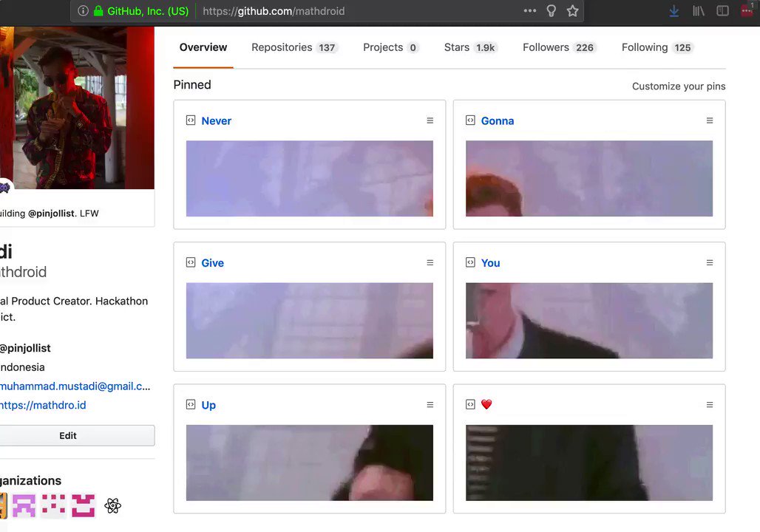
Task: Click the gmail email address link
Action: point(75,386)
